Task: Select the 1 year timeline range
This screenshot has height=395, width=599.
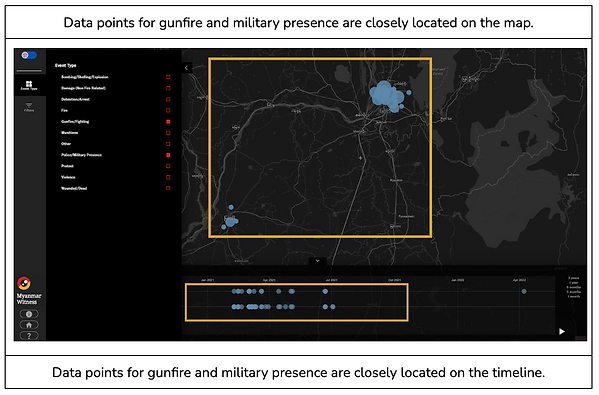Action: 573,282
